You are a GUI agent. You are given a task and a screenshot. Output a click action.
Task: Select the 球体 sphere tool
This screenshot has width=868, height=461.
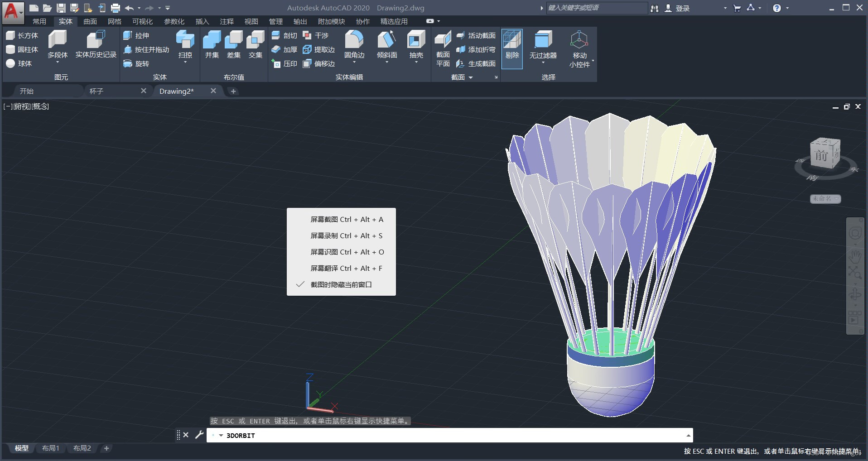pos(19,63)
